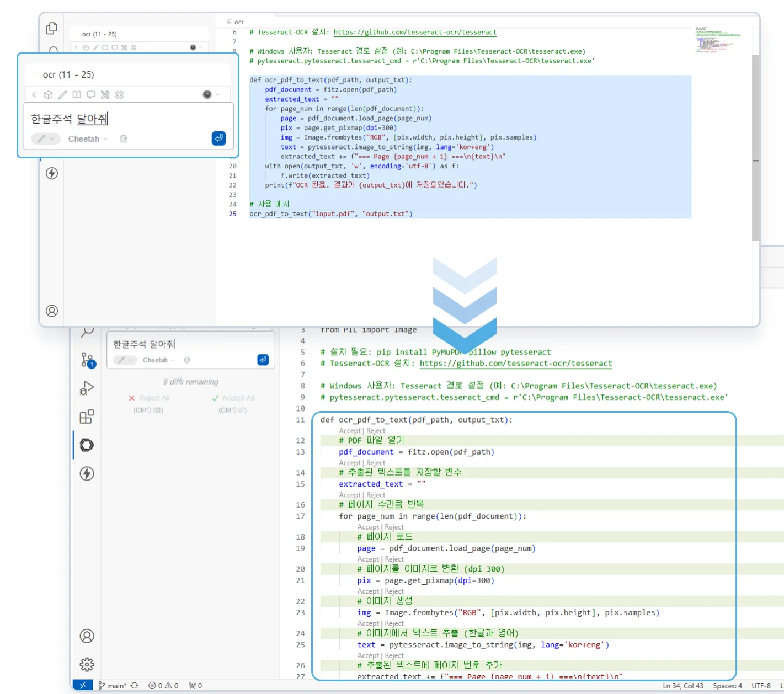Viewport: 784px width, 694px height.
Task: Open the Run and Debug view
Action: (x=87, y=388)
